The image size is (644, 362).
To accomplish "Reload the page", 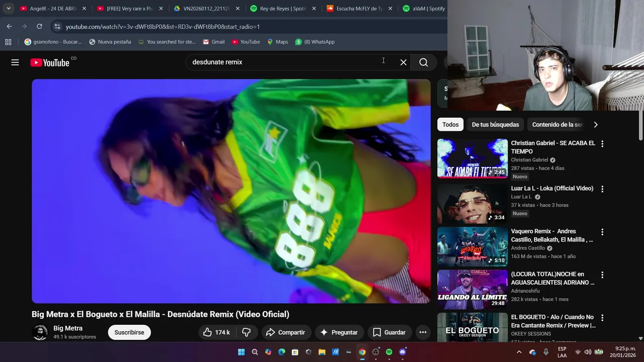I will point(39,26).
